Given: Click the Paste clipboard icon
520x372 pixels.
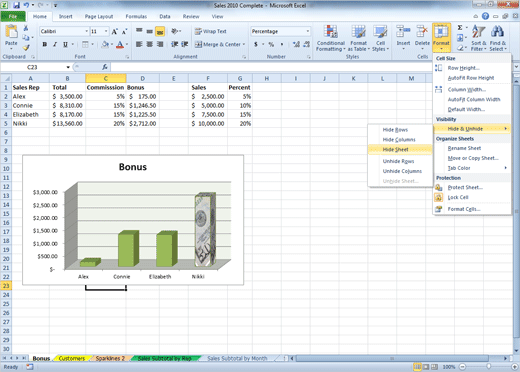Looking at the screenshot, I should point(11,33).
